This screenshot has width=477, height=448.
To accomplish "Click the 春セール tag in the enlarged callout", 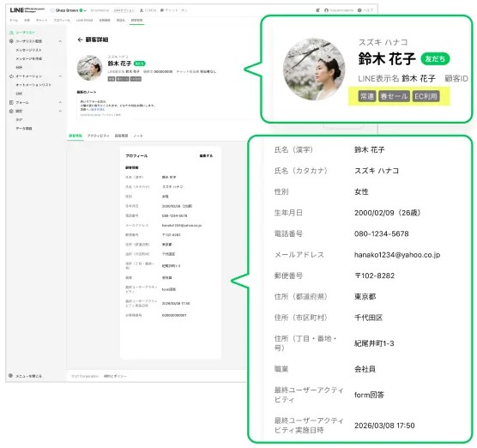I will [394, 96].
